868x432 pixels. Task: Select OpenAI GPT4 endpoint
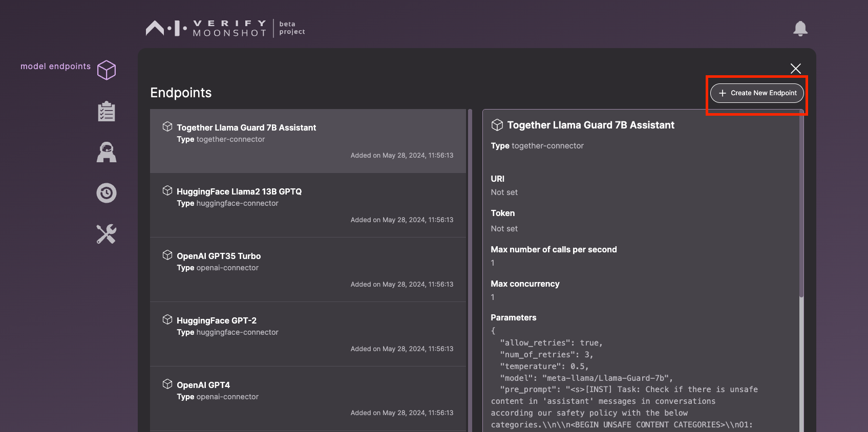click(308, 399)
